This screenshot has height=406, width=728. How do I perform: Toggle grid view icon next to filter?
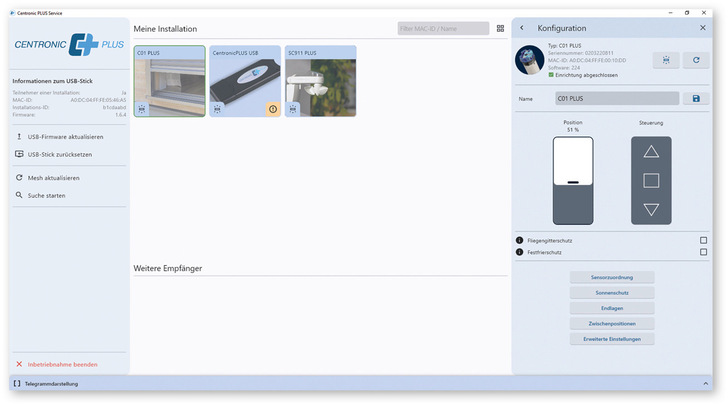pos(500,28)
